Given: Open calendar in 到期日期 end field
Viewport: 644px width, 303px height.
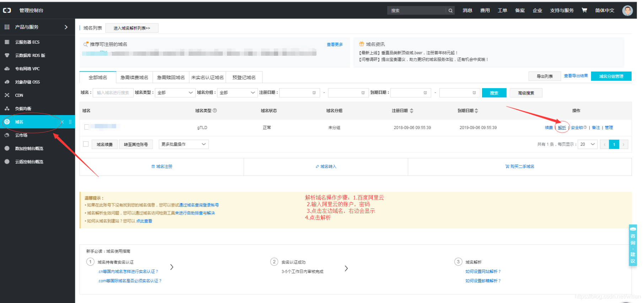Looking at the screenshot, I should (x=474, y=93).
